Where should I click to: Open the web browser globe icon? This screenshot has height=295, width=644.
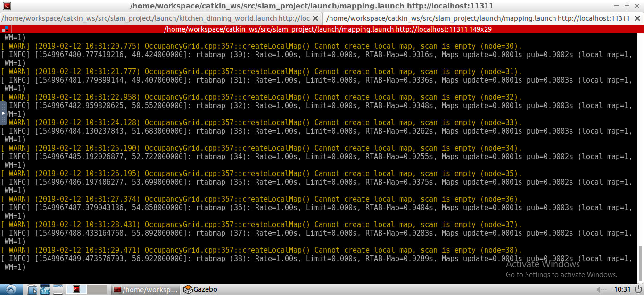45,289
